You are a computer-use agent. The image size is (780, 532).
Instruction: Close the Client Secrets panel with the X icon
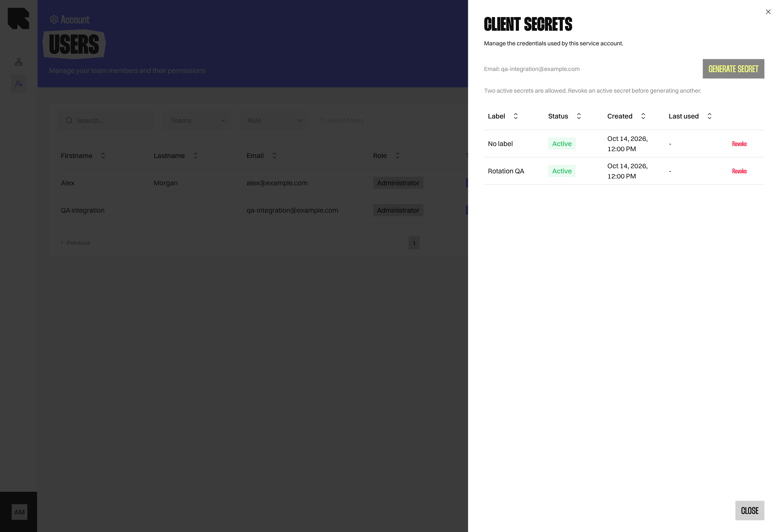click(x=768, y=12)
